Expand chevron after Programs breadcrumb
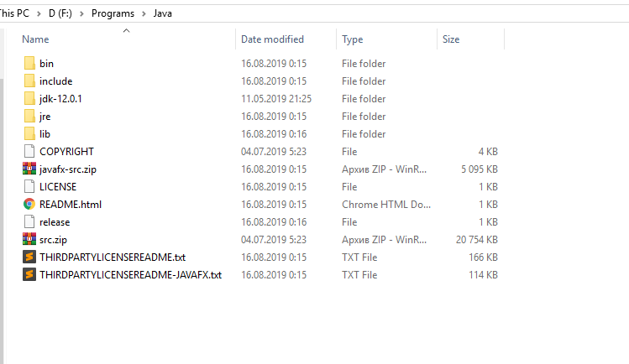 144,13
